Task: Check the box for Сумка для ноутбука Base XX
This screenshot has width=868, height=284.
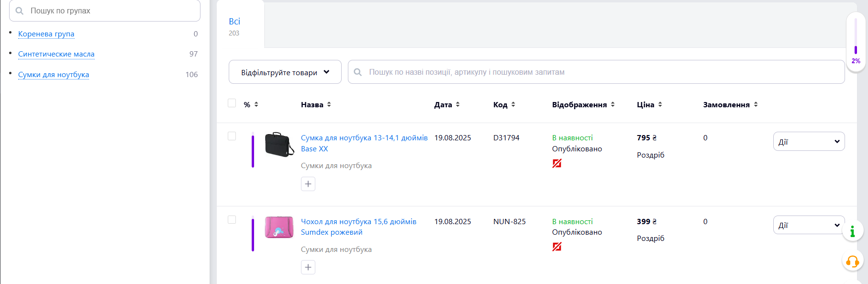Action: click(x=232, y=136)
